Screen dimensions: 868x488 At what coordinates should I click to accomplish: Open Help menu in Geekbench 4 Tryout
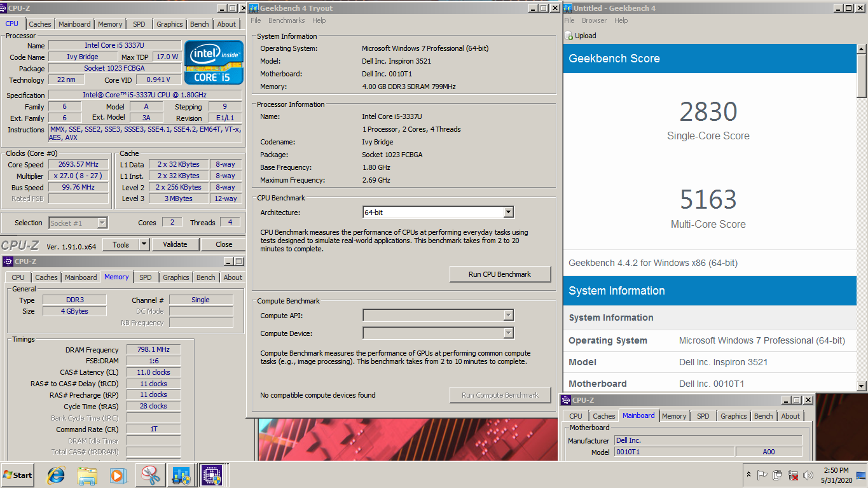pos(319,20)
